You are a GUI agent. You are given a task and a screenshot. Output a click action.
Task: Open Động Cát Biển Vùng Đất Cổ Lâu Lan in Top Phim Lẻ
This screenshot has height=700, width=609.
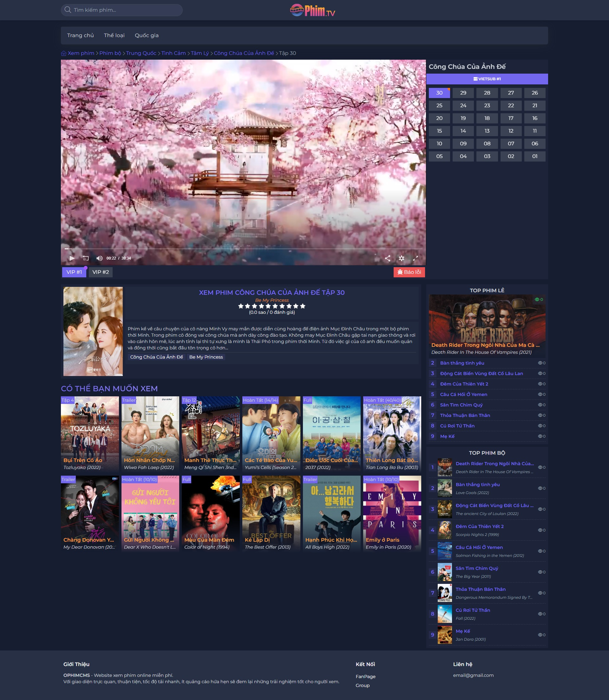coord(481,373)
